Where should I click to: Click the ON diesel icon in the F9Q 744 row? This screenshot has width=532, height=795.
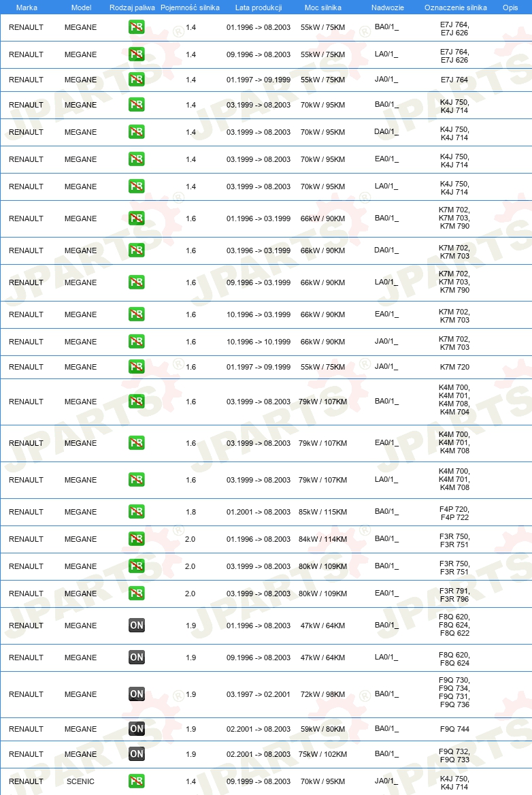point(136,728)
